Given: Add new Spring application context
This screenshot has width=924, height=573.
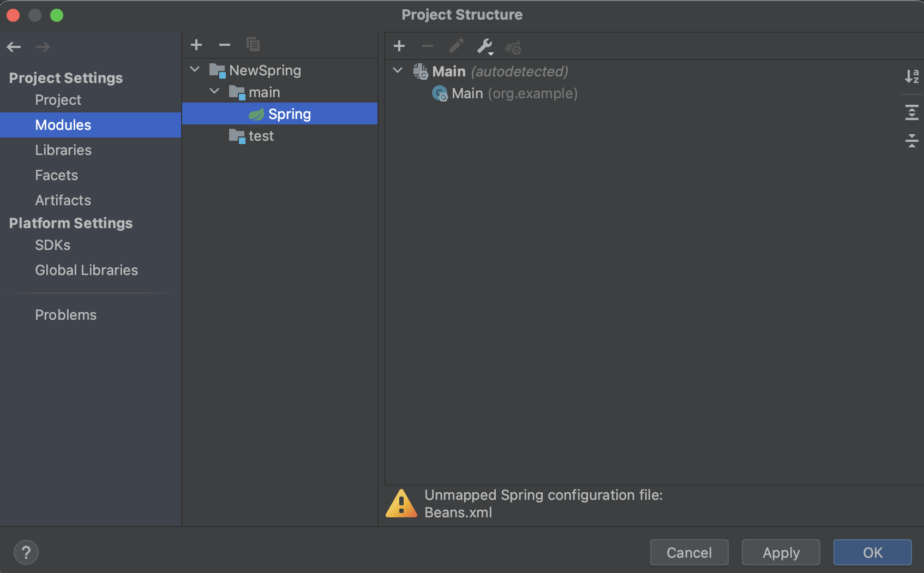Looking at the screenshot, I should tap(399, 46).
